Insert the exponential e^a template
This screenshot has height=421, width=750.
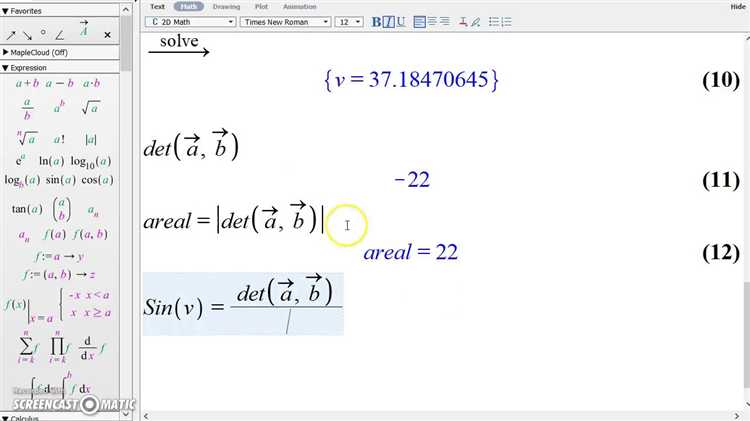point(20,160)
